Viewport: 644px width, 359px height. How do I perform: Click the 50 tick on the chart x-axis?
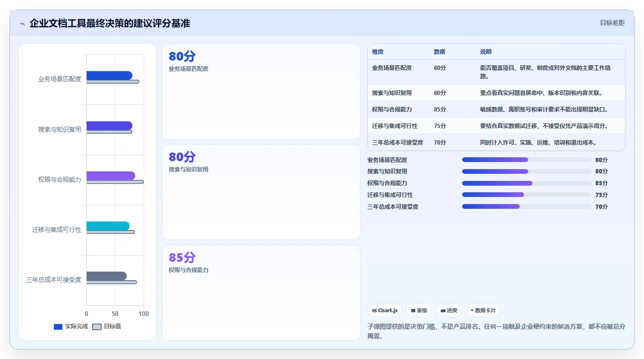(x=115, y=314)
